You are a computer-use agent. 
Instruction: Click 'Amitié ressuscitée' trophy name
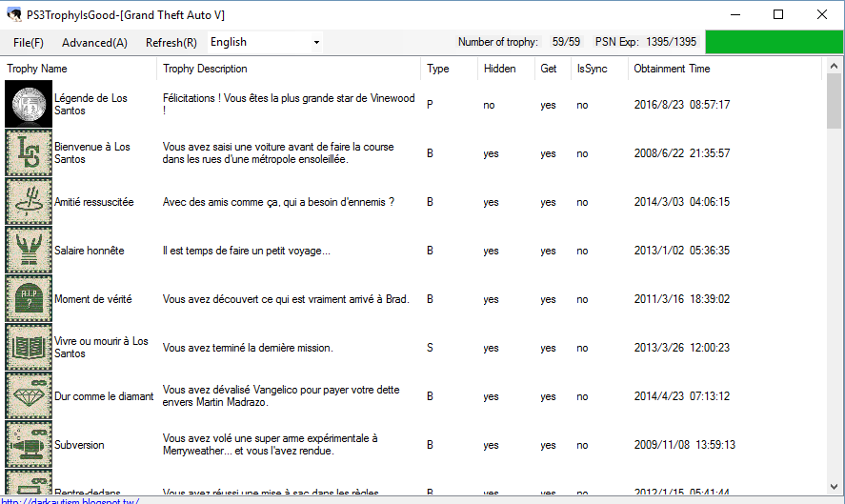click(x=93, y=202)
